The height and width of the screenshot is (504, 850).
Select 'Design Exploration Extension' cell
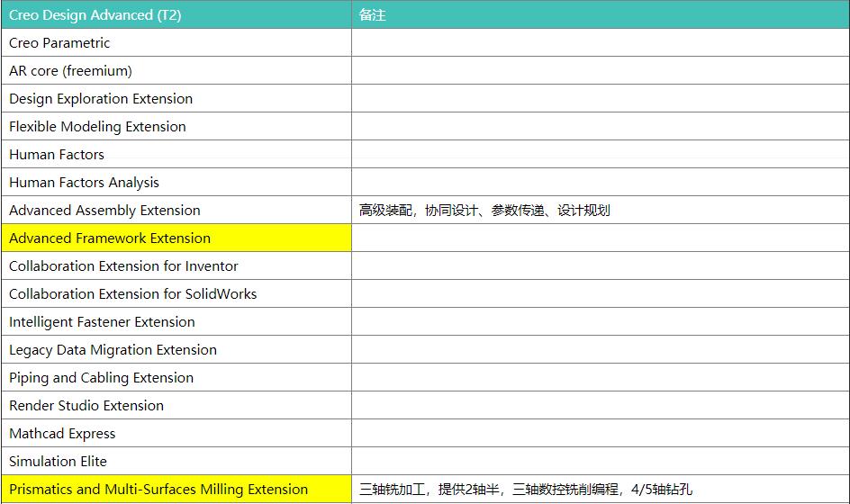[x=176, y=99]
